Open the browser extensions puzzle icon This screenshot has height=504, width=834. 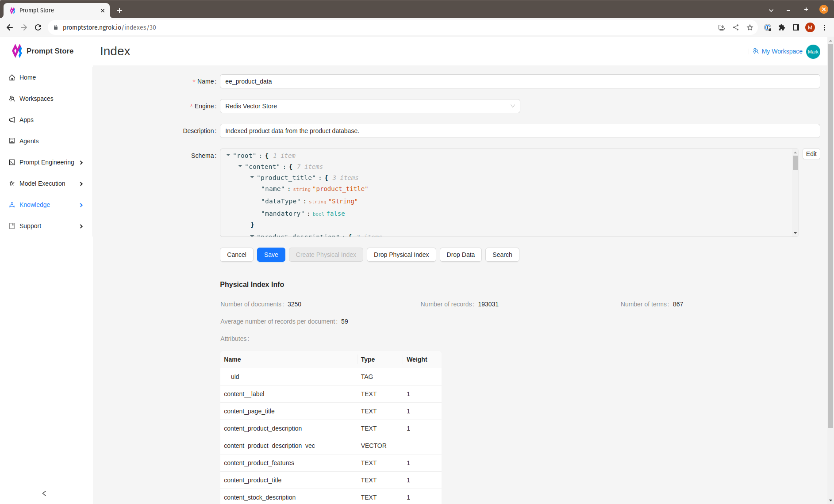(782, 27)
